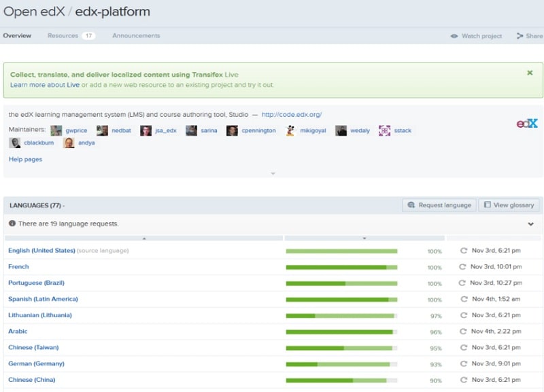Click sstack's purple pattern avatar

385,130
